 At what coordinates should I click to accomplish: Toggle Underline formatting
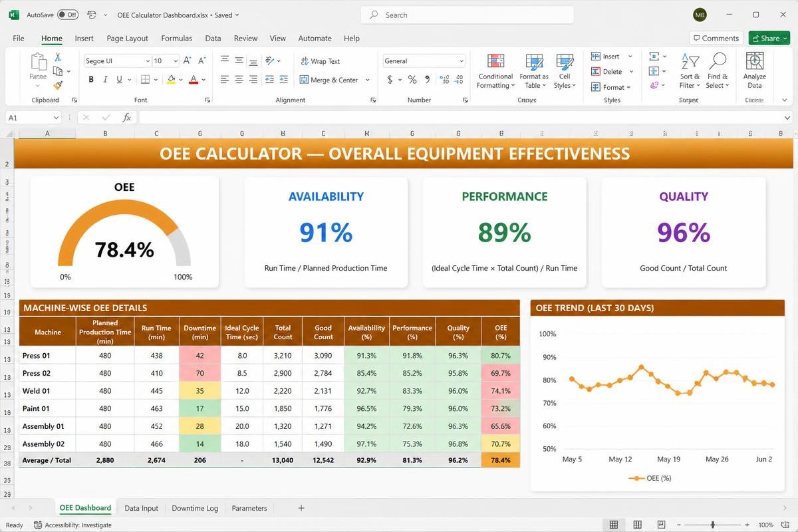120,80
